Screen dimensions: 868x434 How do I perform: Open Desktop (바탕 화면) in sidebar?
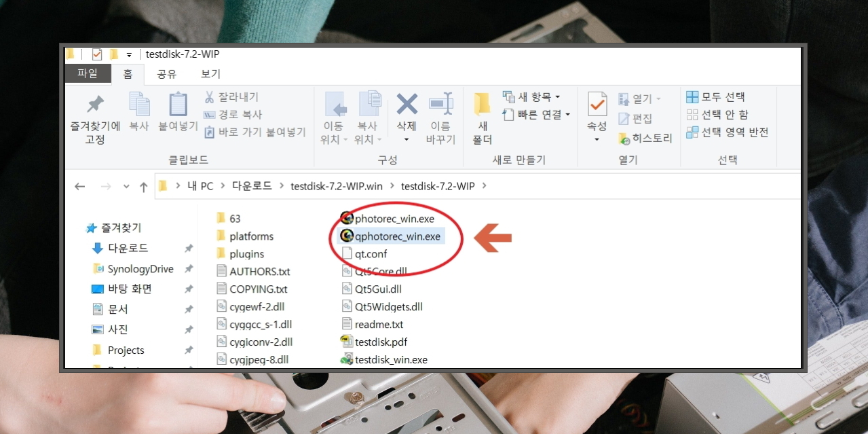pyautogui.click(x=121, y=289)
